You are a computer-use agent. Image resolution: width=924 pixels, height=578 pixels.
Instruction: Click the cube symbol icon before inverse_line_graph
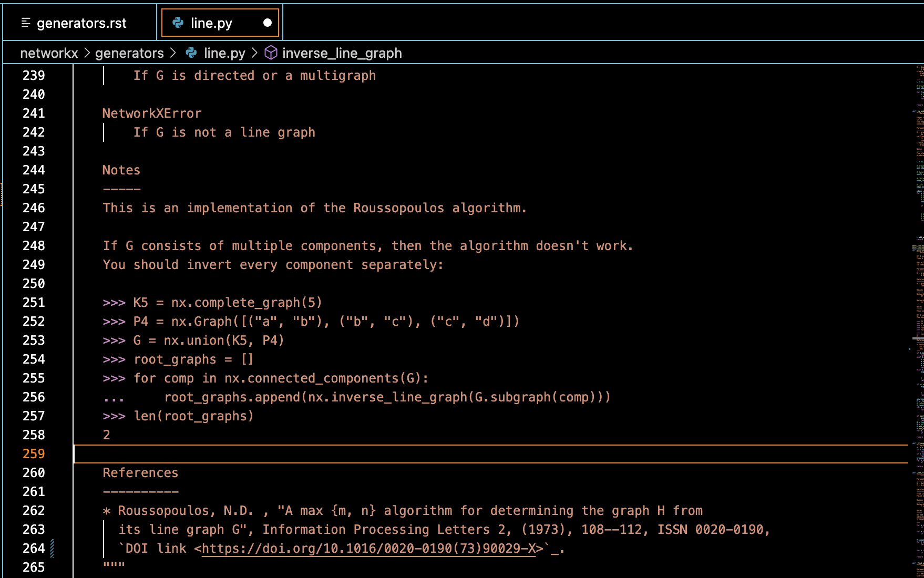click(x=271, y=53)
